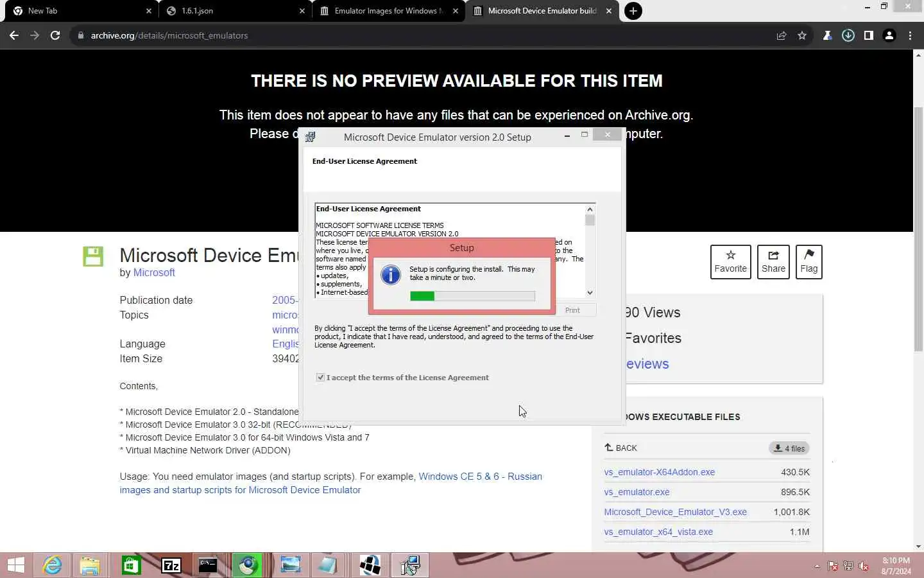Open the black-white squares taskbar app

point(370,565)
